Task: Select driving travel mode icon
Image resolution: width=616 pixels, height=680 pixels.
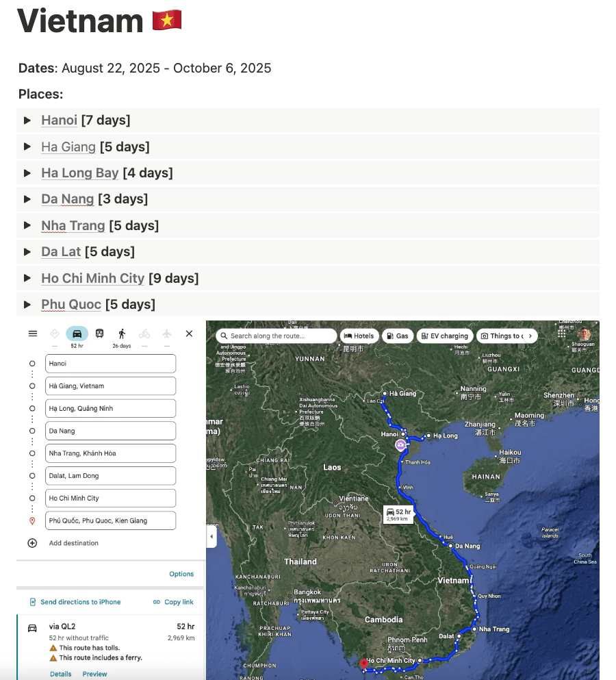Action: point(77,333)
